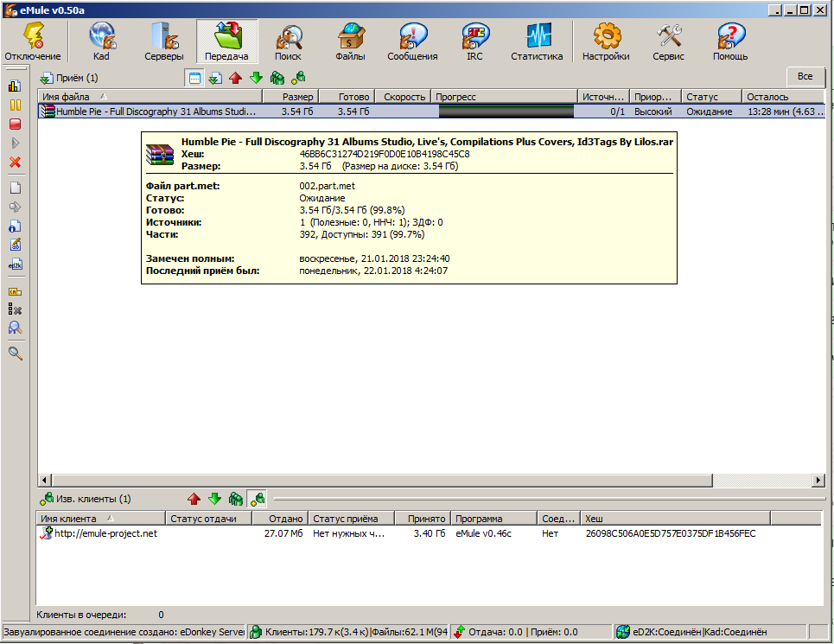Viewport: 834px width, 644px height.
Task: Sort by Размер column header
Action: click(x=290, y=97)
